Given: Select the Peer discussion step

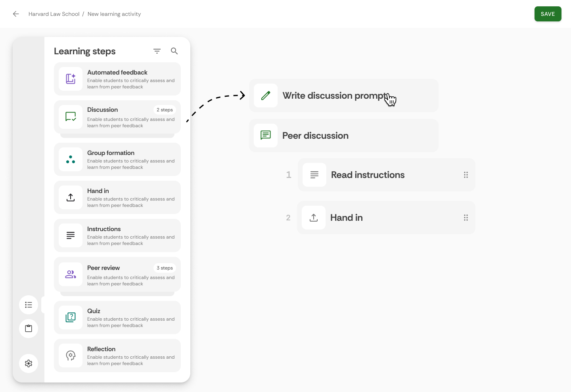Looking at the screenshot, I should coord(344,136).
